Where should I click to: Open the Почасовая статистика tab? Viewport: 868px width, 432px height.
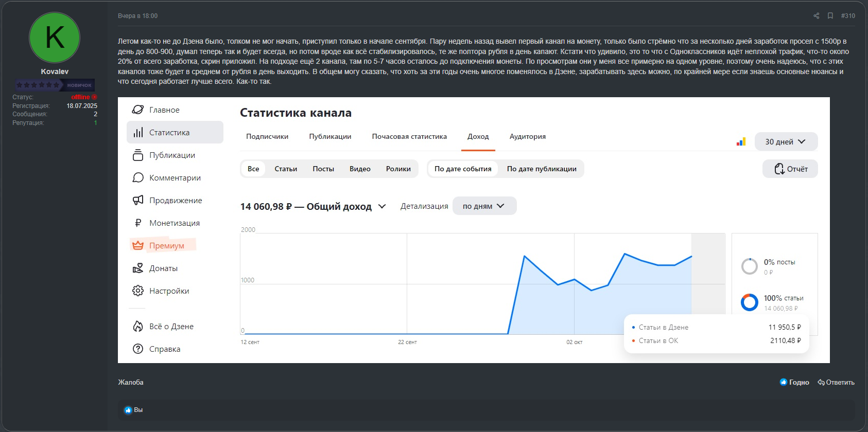pos(409,137)
